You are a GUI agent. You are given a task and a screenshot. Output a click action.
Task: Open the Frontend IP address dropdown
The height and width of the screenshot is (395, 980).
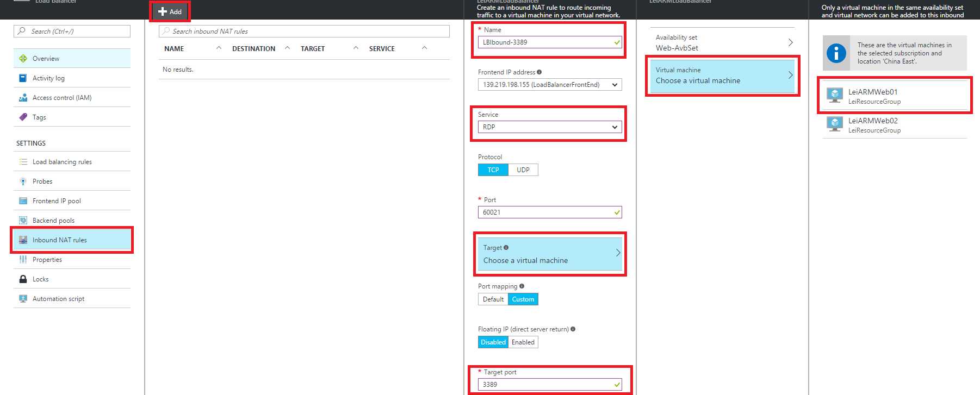click(x=550, y=84)
